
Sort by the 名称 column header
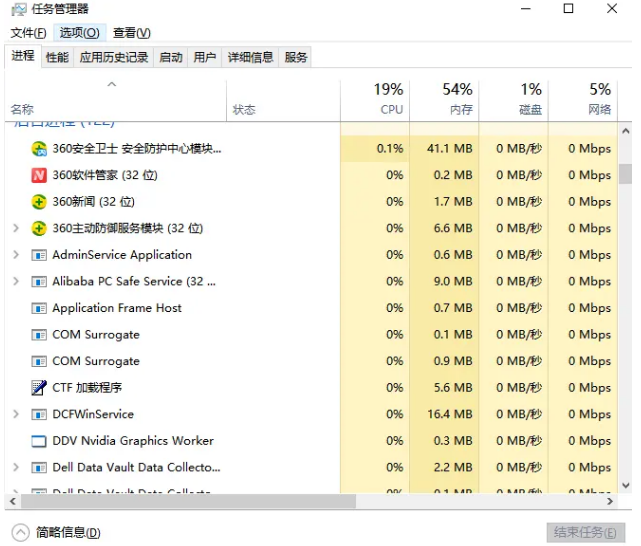(115, 101)
